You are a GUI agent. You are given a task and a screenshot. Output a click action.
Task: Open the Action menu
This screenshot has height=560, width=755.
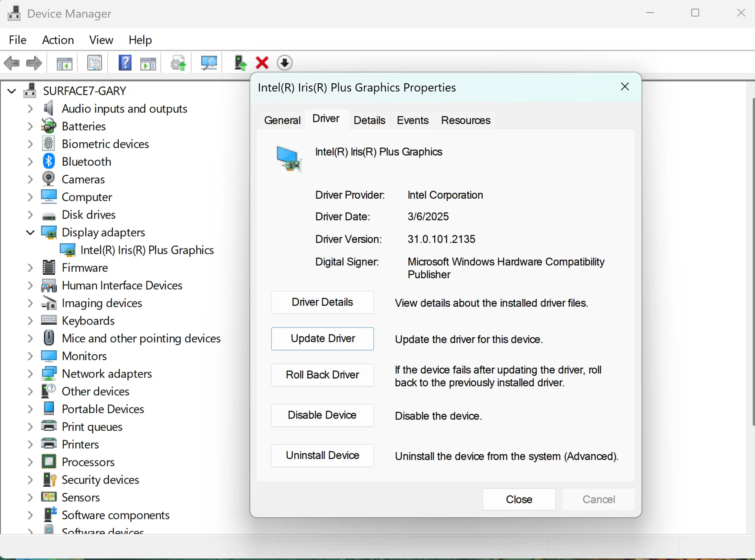coord(58,40)
